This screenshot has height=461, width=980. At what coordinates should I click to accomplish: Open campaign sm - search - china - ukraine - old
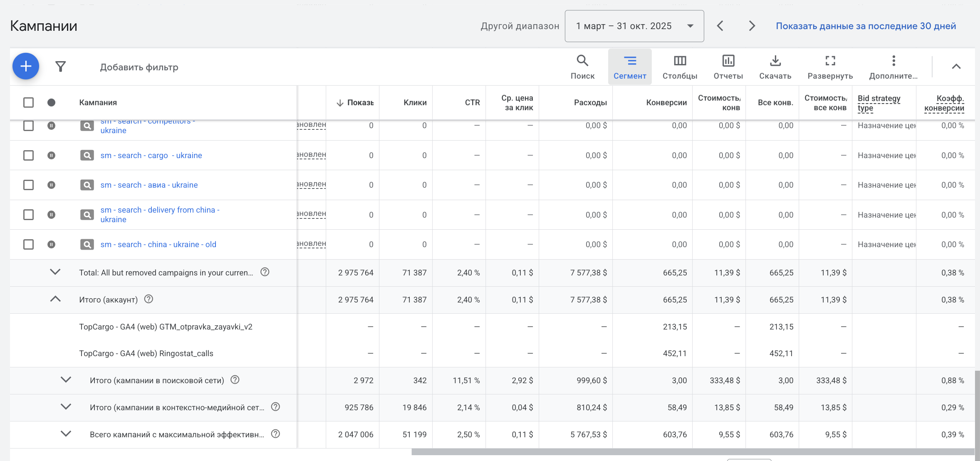click(x=158, y=244)
